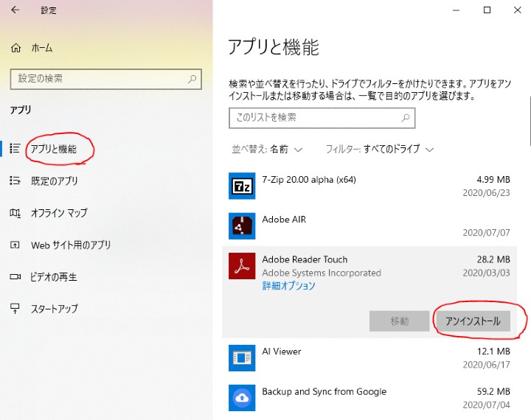Go to ホーム settings page
This screenshot has width=531, height=420.
(41, 48)
